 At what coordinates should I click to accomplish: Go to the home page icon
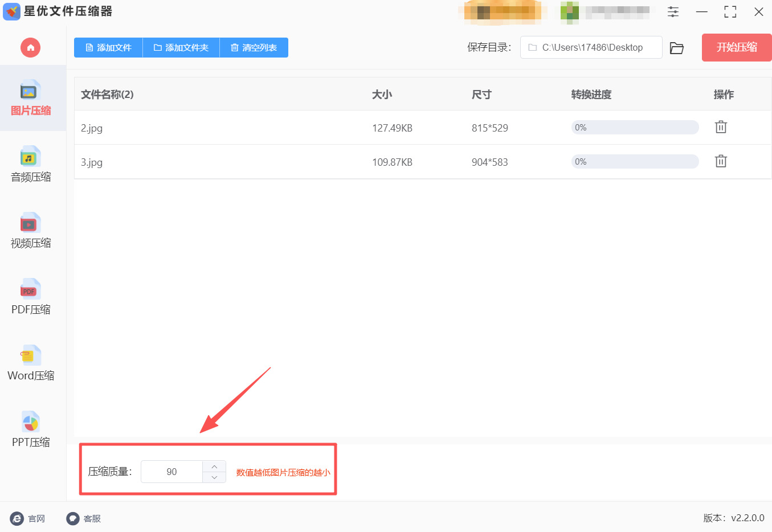pos(31,47)
